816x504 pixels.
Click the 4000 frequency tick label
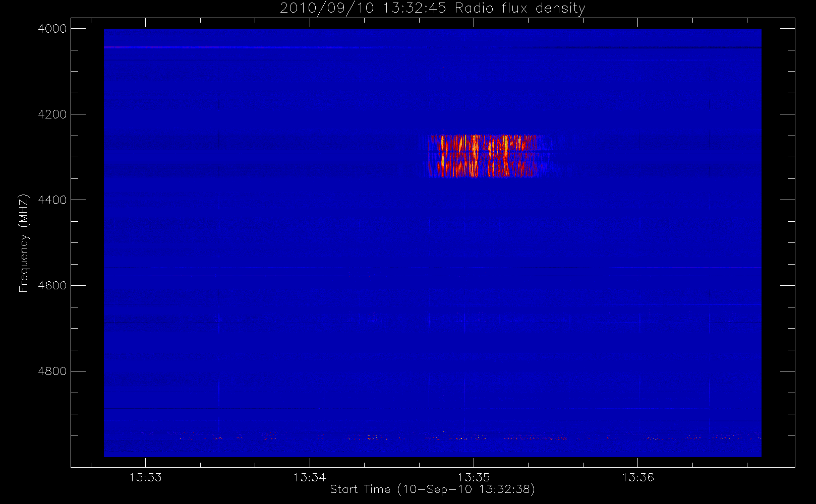coord(52,29)
